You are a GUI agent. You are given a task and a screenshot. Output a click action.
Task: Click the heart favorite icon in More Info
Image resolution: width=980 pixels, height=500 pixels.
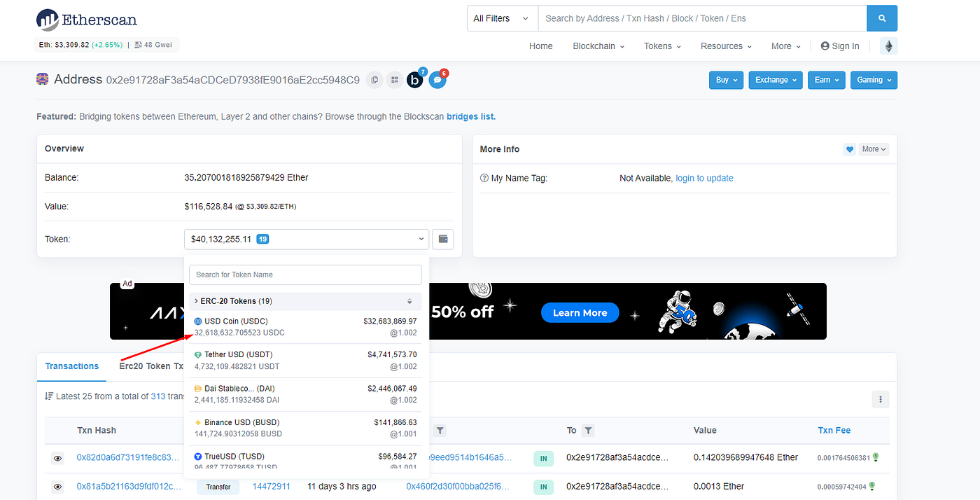[849, 149]
